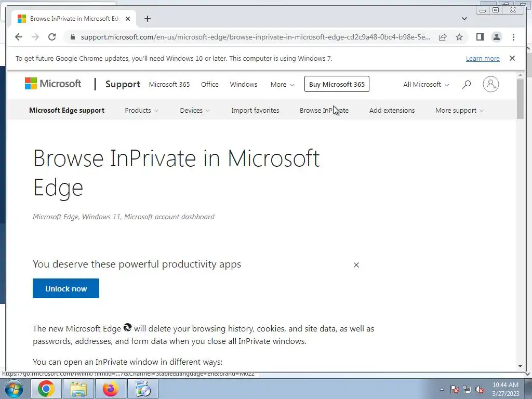Click the browser forward arrow
Viewport: 532px width, 399px height.
[x=35, y=37]
